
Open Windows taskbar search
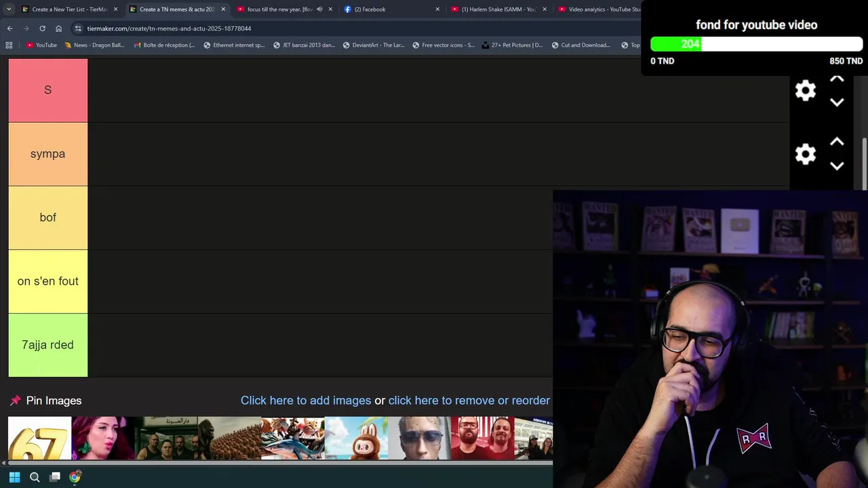click(35, 477)
